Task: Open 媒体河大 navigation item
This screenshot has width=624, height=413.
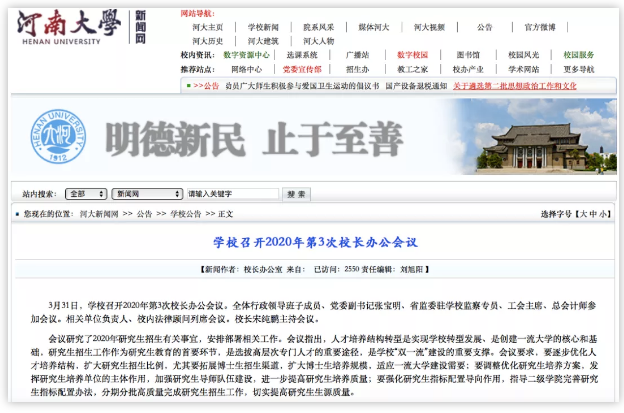Action: coord(374,27)
